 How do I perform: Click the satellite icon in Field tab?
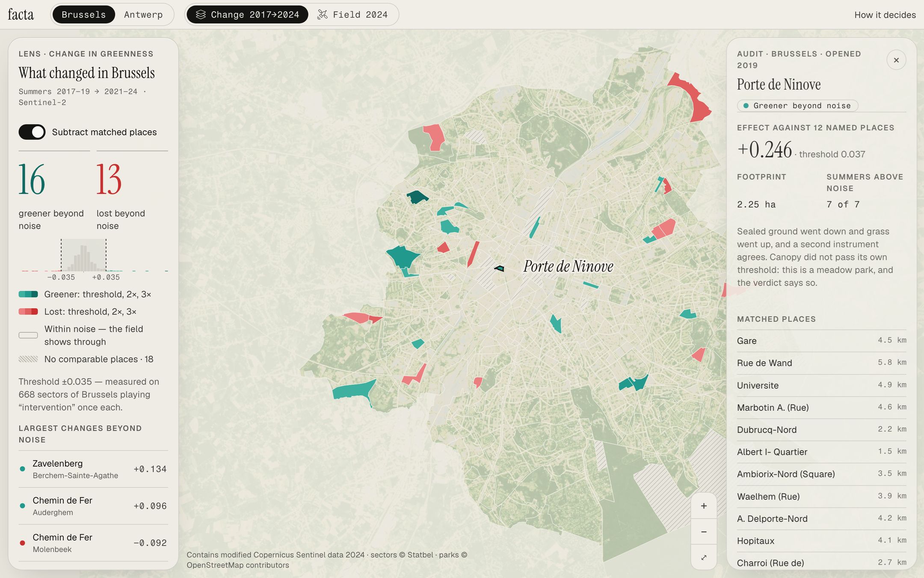point(322,15)
